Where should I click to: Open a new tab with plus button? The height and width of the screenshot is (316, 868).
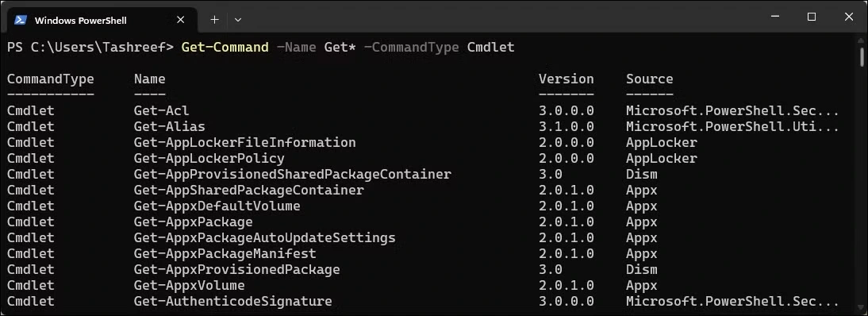[215, 20]
